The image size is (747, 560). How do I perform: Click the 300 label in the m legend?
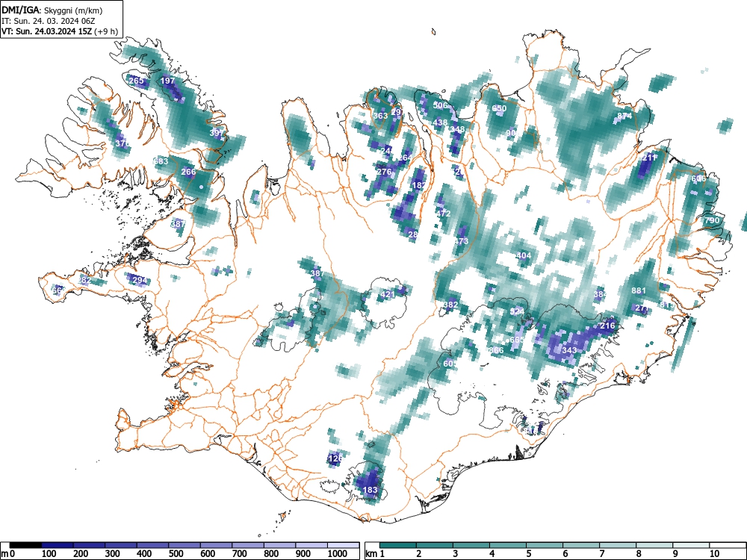click(x=113, y=554)
